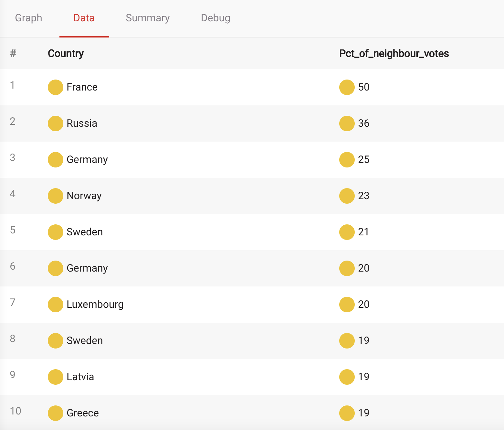Click the yellow dot beside Greece
Screen dimensions: 504x430
tap(56, 413)
